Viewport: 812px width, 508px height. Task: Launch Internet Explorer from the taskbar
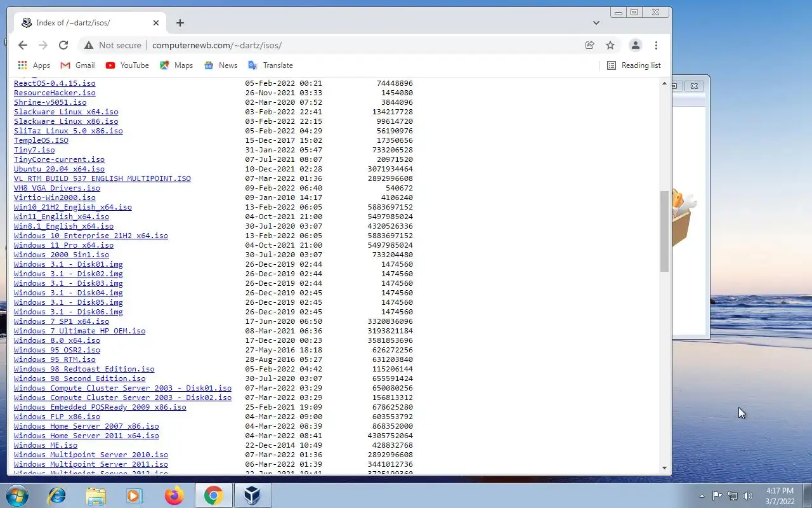pos(56,495)
